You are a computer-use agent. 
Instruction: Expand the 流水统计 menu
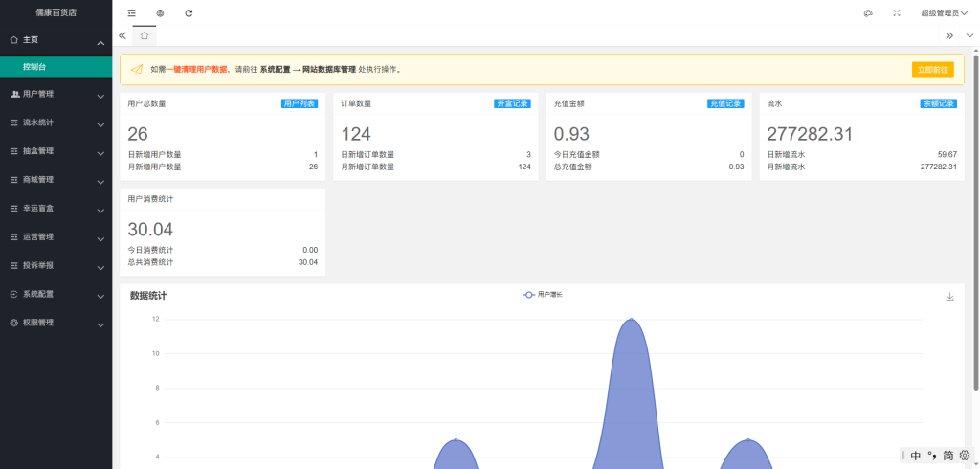click(56, 123)
